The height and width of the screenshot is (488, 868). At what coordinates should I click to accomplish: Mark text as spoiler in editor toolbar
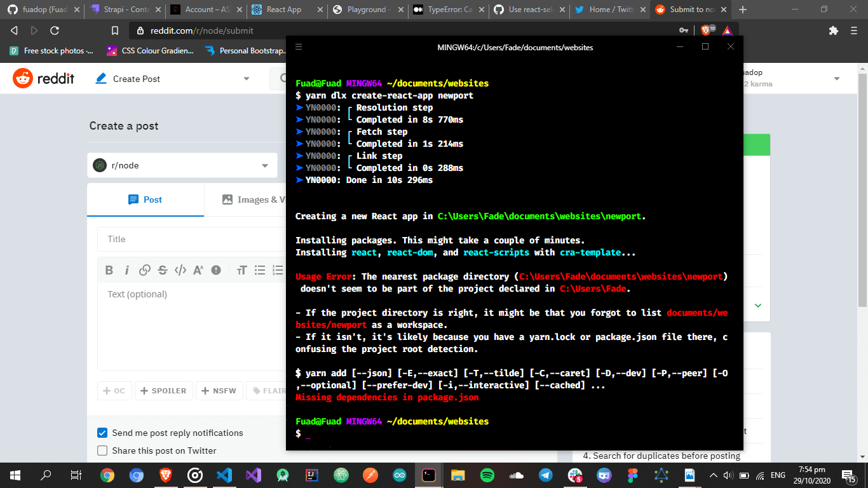[x=216, y=270]
